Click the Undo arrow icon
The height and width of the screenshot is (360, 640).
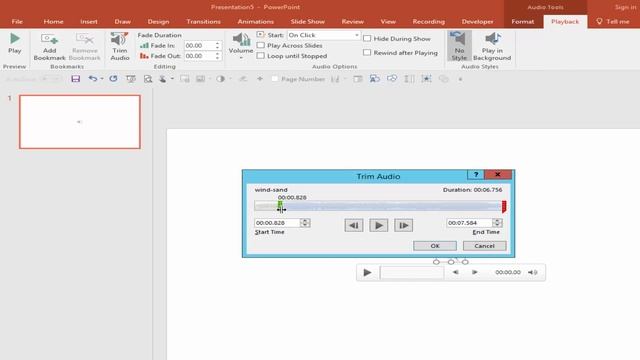click(x=93, y=79)
